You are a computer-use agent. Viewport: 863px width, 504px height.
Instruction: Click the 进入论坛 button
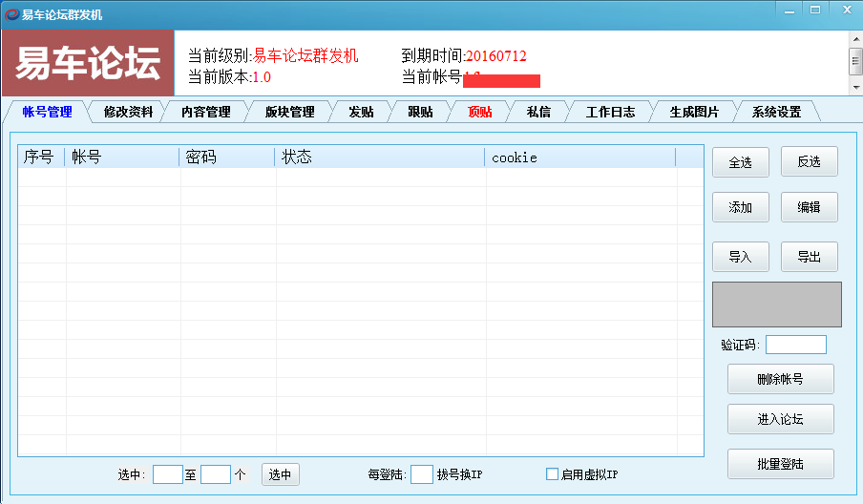pyautogui.click(x=781, y=419)
